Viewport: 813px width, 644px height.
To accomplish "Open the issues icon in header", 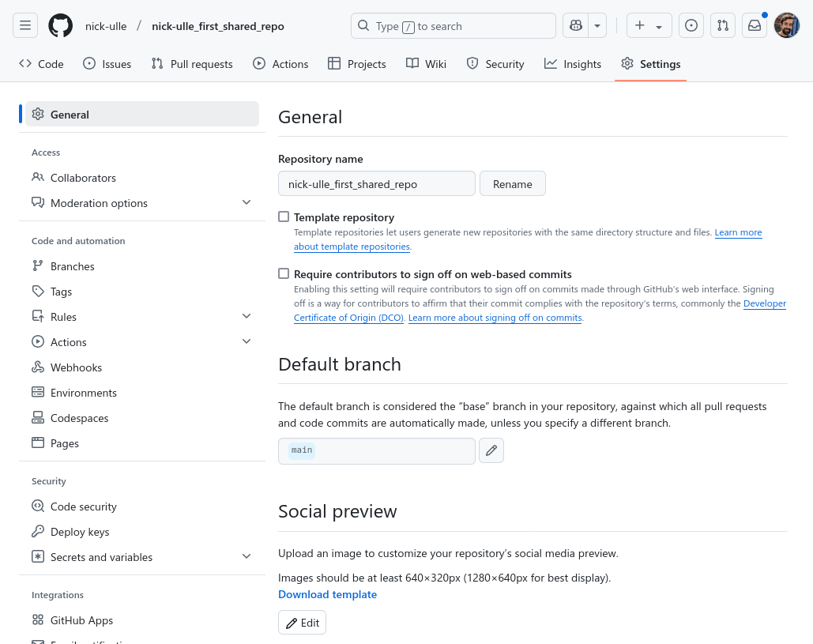I will point(691,26).
